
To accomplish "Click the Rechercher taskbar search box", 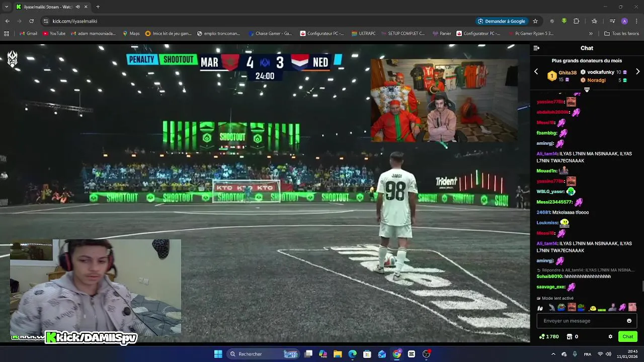I will (264, 354).
